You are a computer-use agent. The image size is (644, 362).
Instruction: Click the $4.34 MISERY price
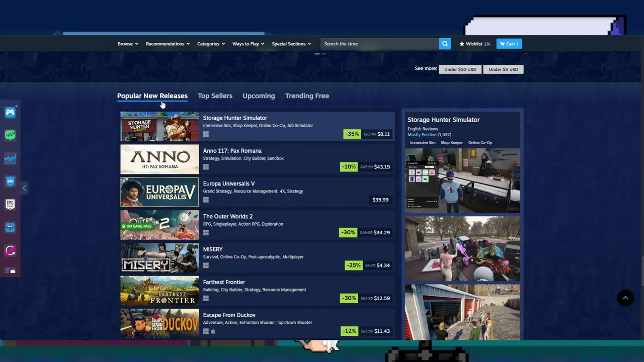coord(383,265)
